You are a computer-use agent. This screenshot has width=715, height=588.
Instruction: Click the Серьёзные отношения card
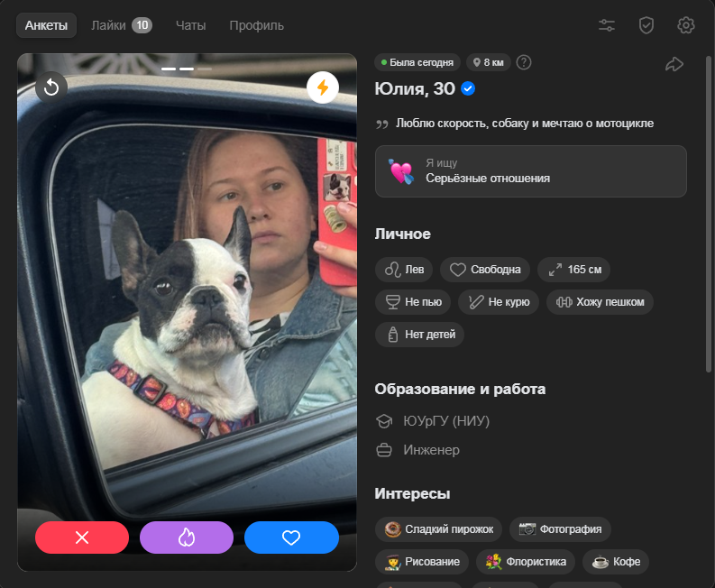530,171
